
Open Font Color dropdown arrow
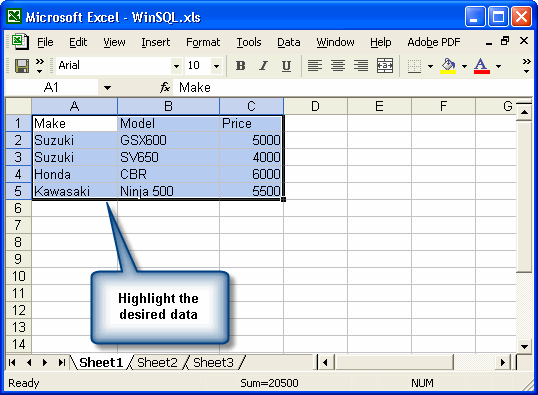(x=498, y=66)
